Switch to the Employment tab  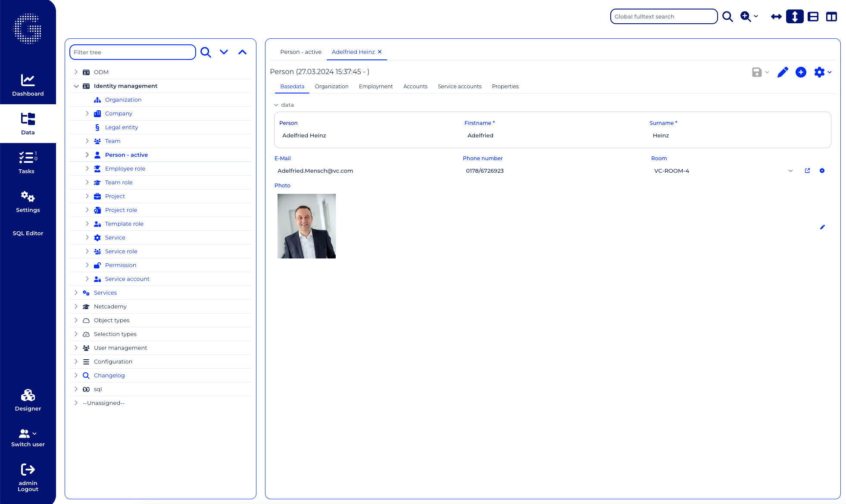376,87
